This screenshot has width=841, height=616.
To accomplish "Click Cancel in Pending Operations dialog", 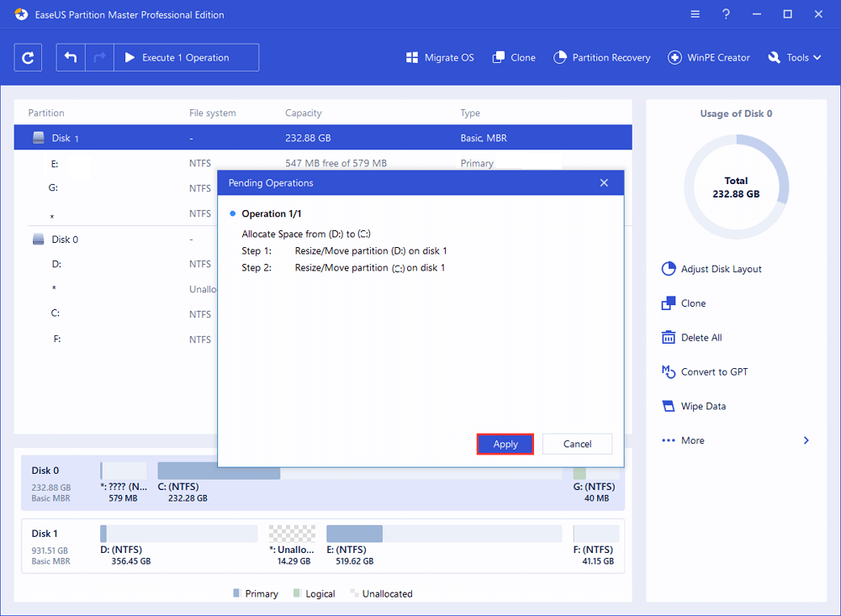I will pyautogui.click(x=577, y=444).
